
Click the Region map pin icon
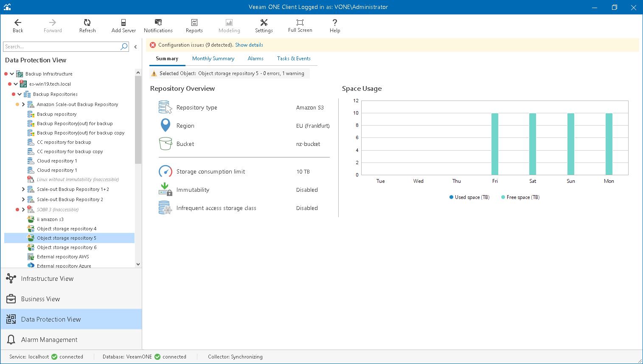click(x=165, y=126)
